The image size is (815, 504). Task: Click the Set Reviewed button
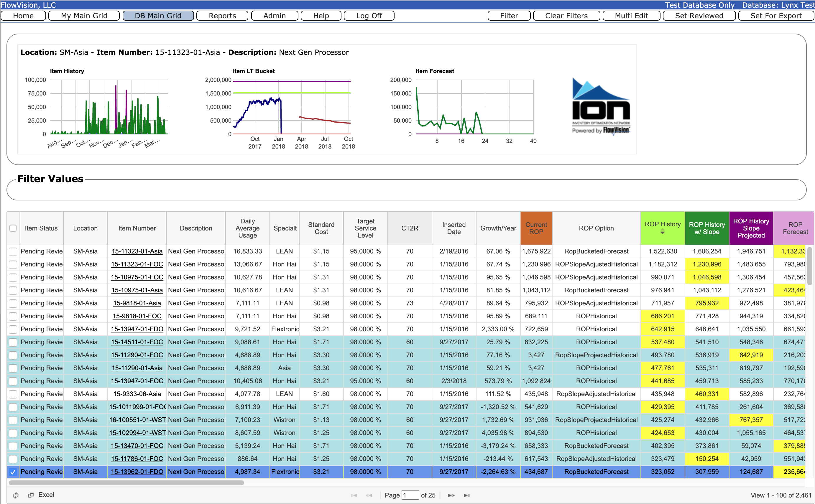[x=699, y=15]
